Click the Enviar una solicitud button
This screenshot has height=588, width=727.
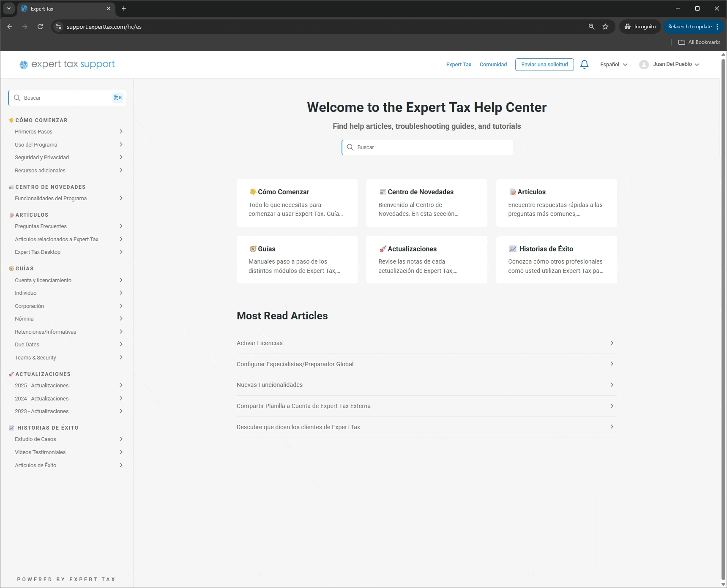click(x=544, y=65)
